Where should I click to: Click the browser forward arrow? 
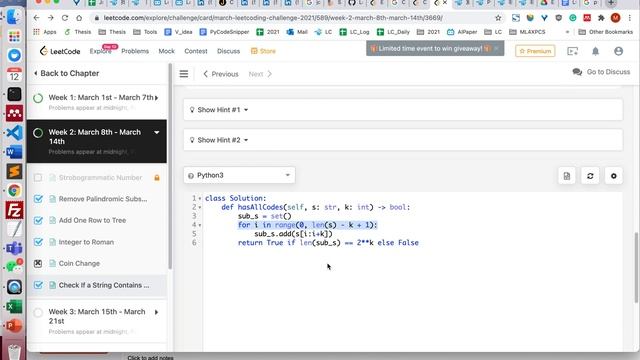tap(51, 18)
